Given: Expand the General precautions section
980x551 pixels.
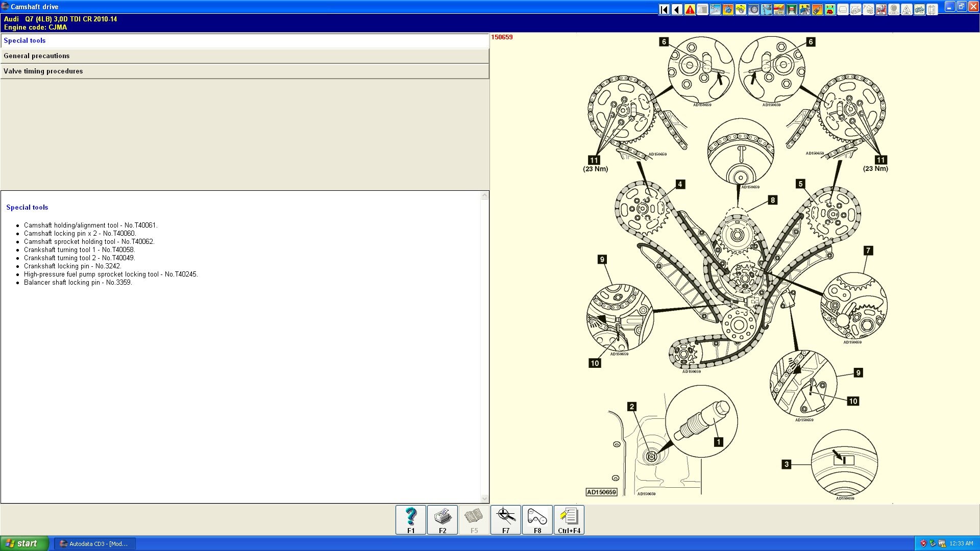Looking at the screenshot, I should coord(245,56).
